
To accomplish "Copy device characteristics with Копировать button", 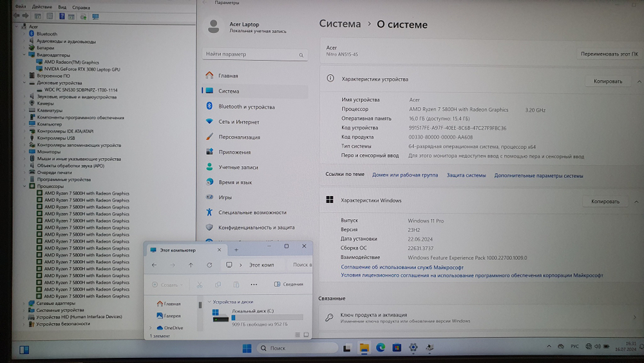I will click(608, 81).
